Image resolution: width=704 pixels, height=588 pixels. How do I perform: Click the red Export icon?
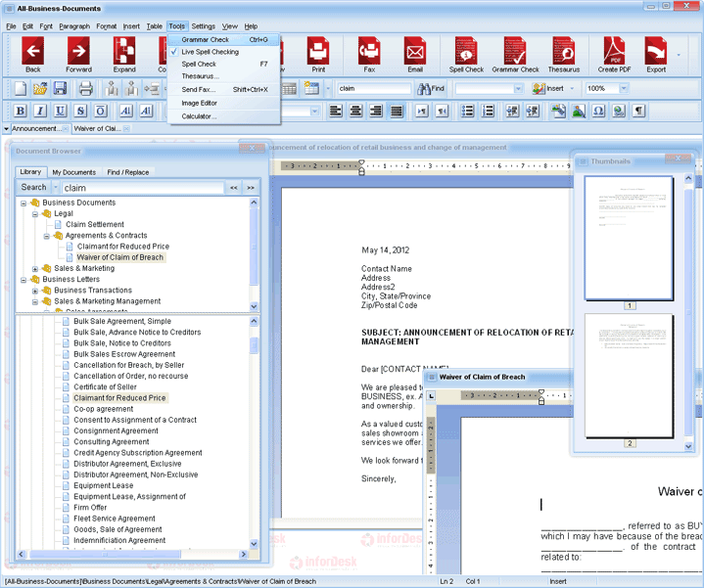[656, 51]
